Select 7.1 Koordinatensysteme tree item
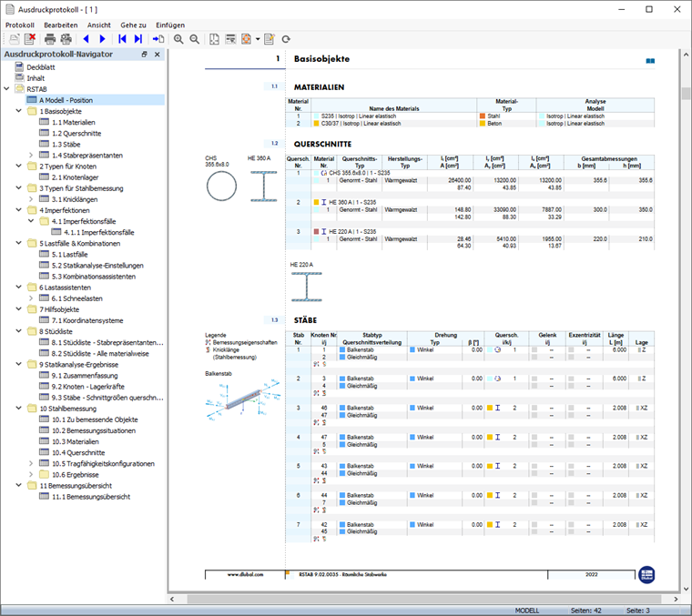The image size is (692, 616). [x=87, y=320]
